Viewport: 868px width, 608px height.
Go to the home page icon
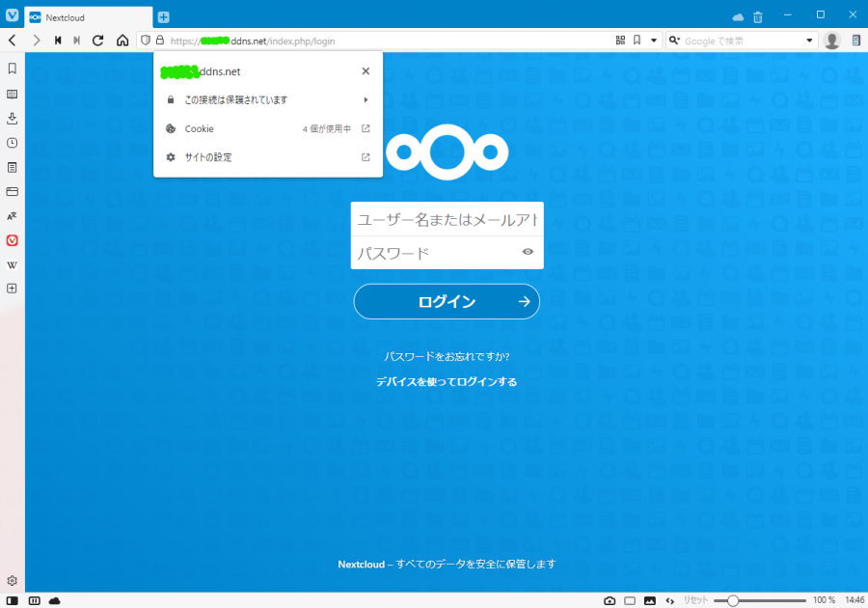pyautogui.click(x=122, y=41)
